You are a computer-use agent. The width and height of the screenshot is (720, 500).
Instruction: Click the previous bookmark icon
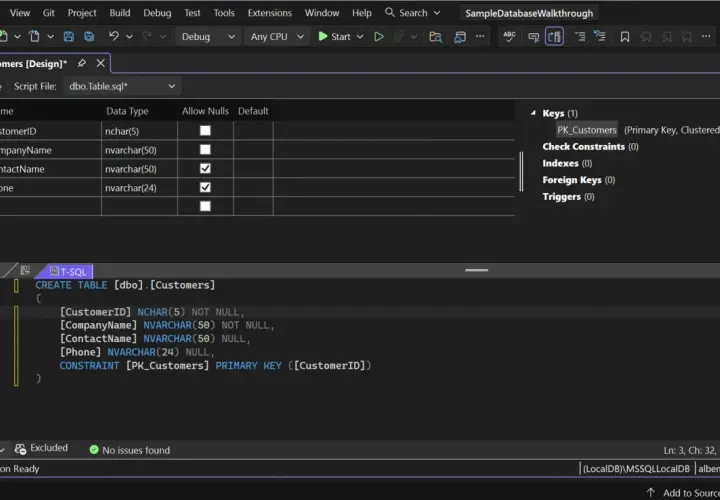tap(646, 37)
